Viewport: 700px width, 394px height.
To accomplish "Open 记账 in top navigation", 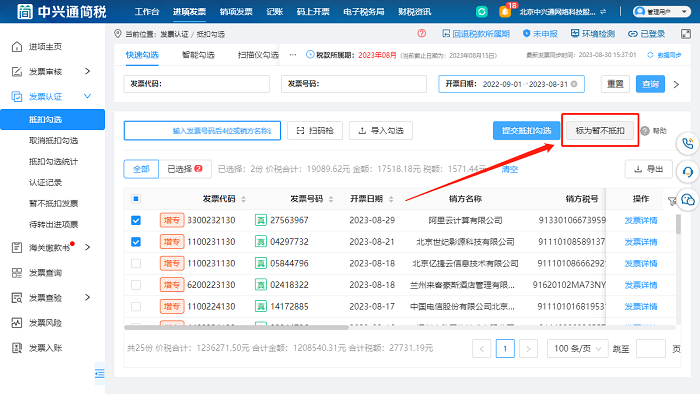I will coord(275,12).
